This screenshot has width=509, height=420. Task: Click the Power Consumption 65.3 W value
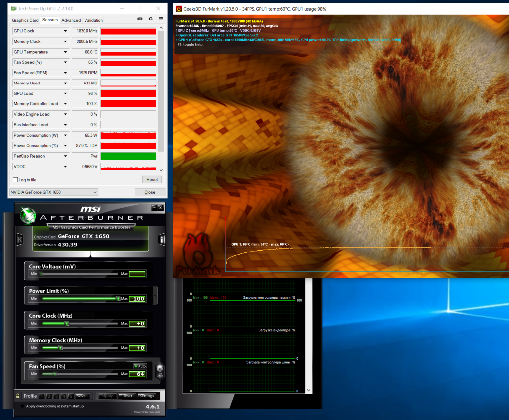coord(85,135)
